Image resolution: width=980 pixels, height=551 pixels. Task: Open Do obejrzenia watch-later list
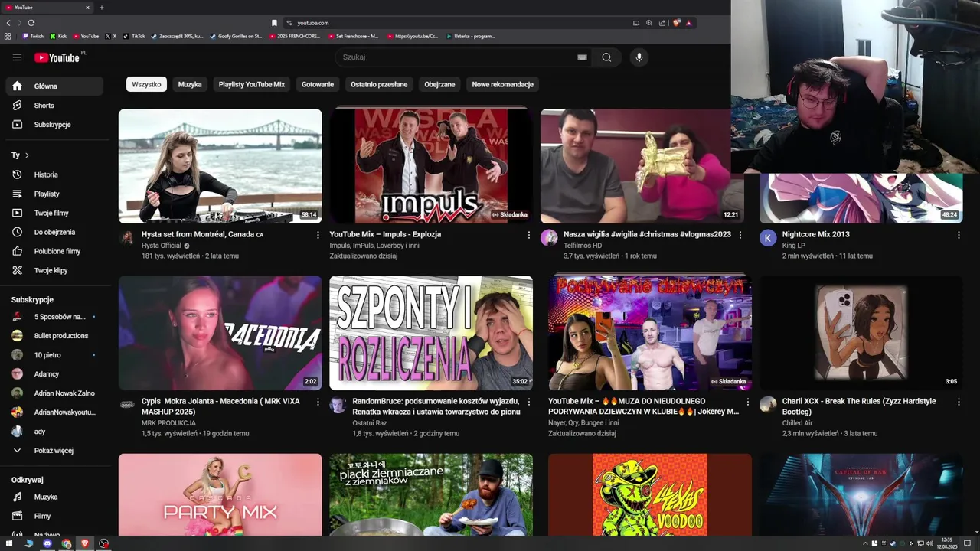(x=54, y=232)
